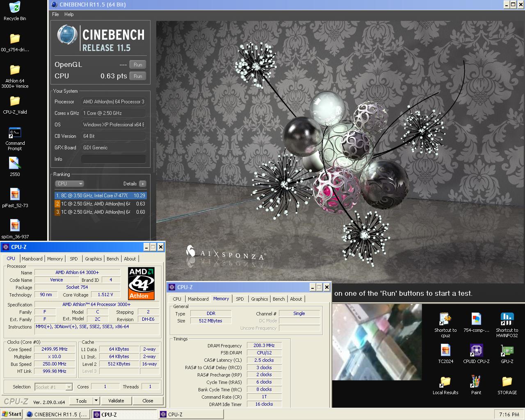Click the CPU-Z window title bar icon
The height and width of the screenshot is (420, 525).
[x=6, y=247]
